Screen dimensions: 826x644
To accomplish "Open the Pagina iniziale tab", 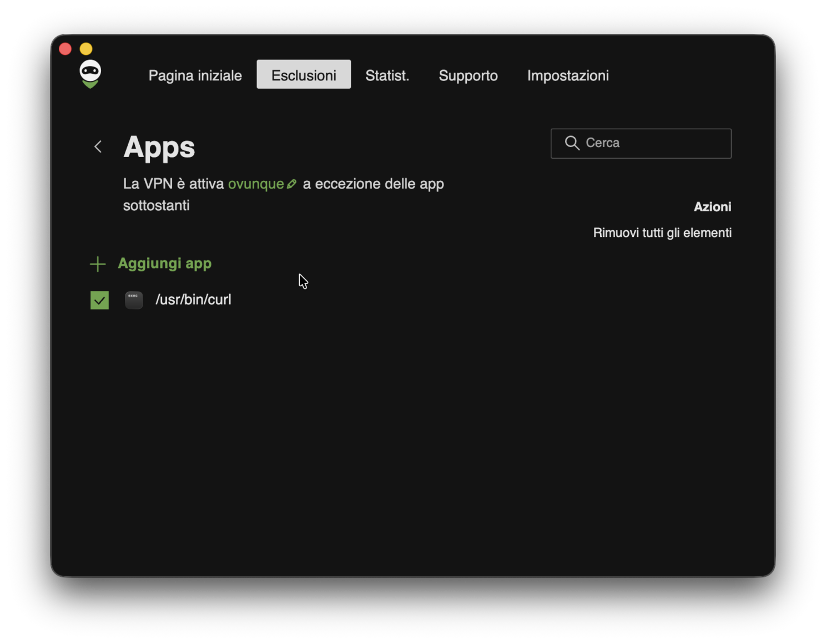I will click(195, 75).
